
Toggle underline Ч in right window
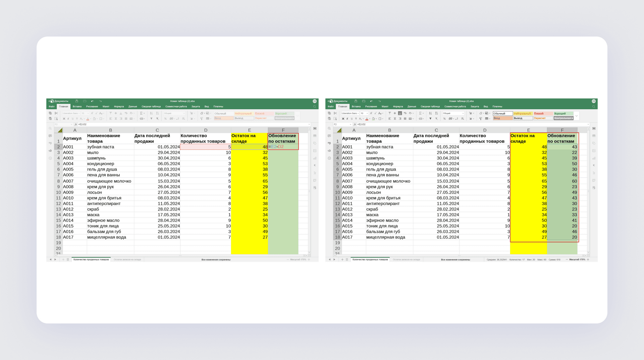[352, 119]
